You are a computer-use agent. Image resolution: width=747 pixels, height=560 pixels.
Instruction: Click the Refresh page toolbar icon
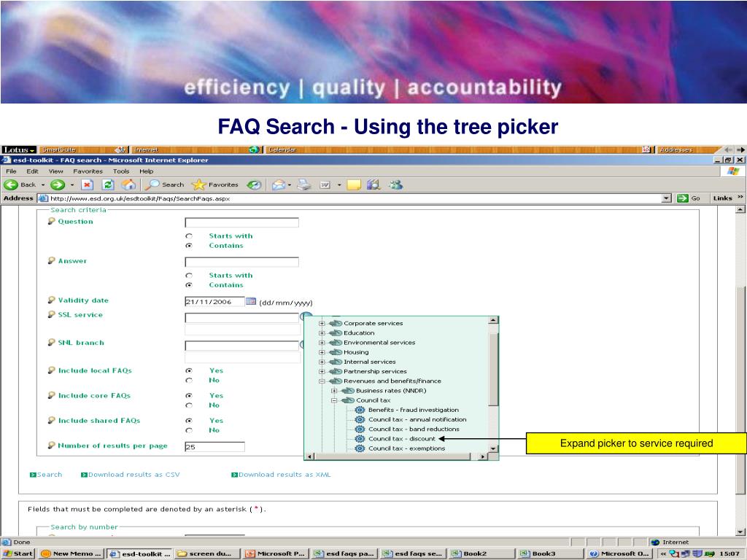point(108,184)
